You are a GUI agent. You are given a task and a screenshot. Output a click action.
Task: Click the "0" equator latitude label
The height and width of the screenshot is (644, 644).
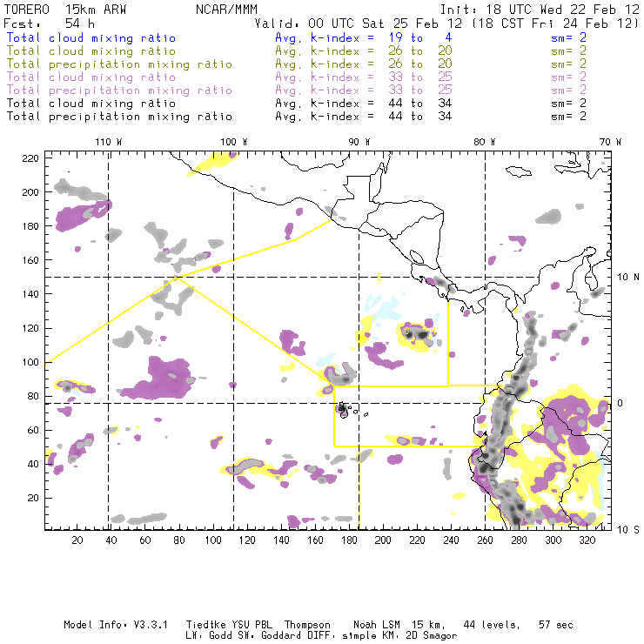[620, 403]
